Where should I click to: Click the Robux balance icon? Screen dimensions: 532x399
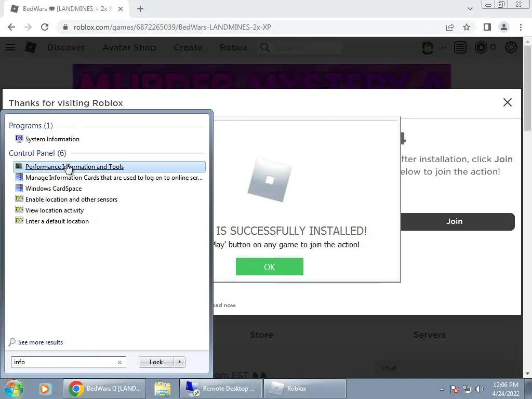(x=481, y=47)
